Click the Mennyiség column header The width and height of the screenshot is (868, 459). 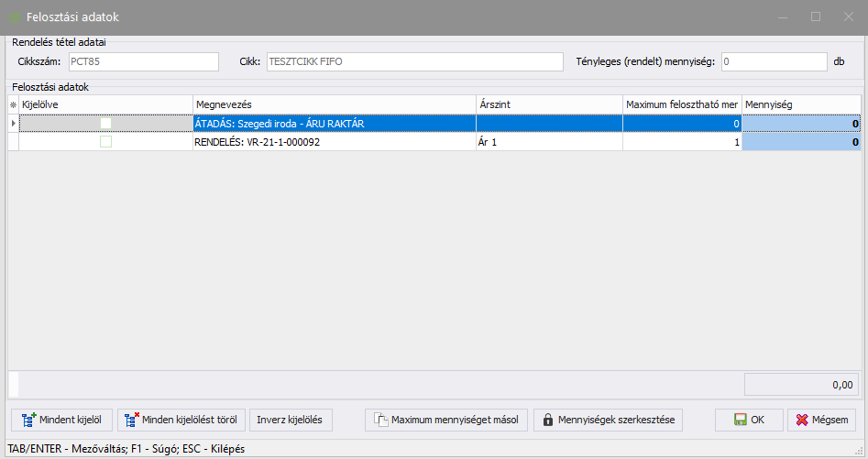pyautogui.click(x=801, y=105)
